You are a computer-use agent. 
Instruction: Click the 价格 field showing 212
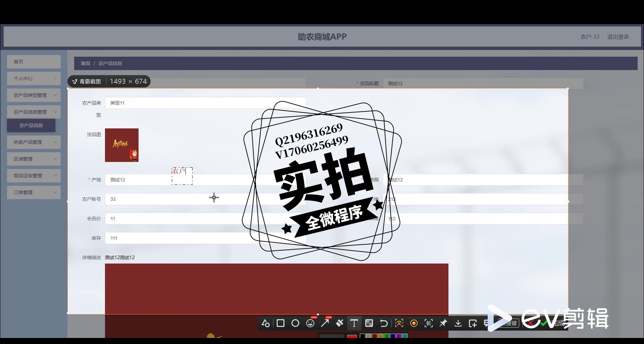[483, 199]
